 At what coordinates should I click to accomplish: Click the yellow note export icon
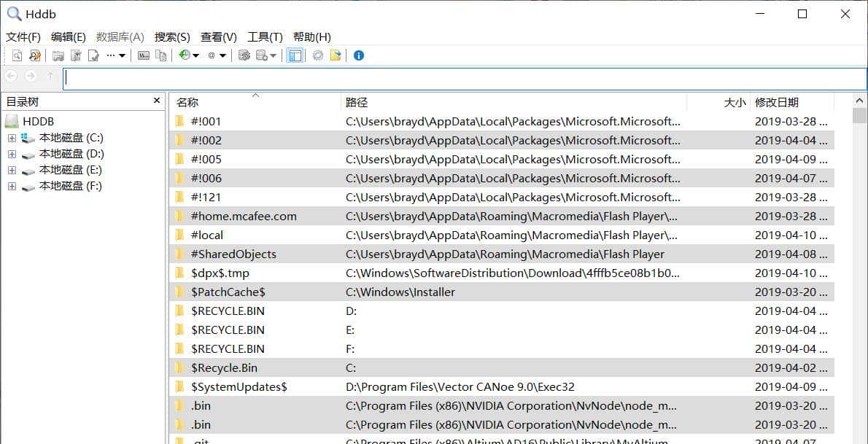pos(336,55)
